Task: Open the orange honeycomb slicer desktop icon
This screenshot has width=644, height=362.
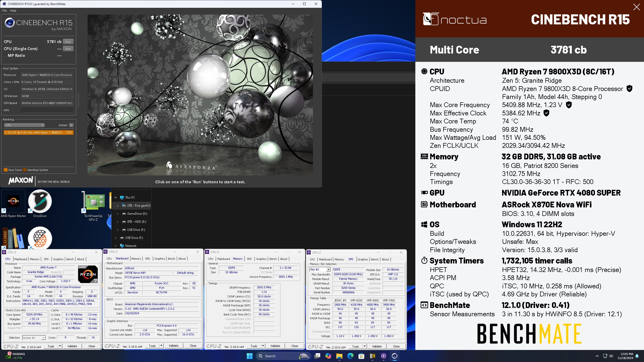Action: point(40,238)
